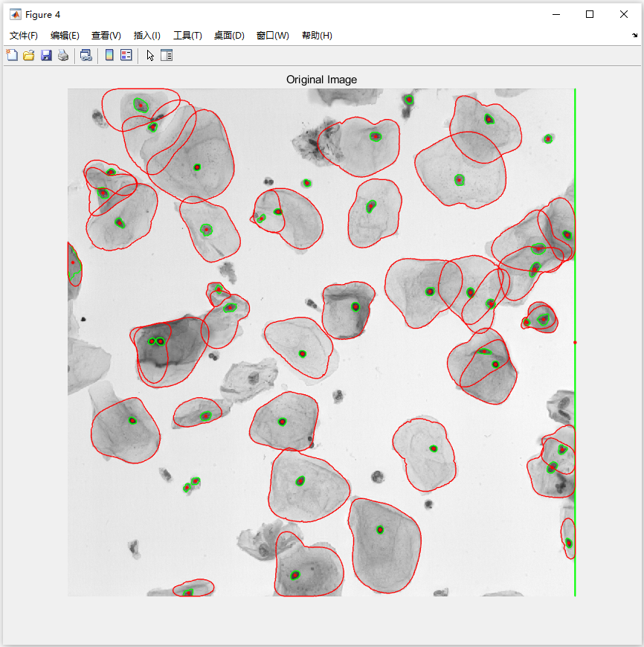Open the 工具(T) menu
Image resolution: width=644 pixels, height=647 pixels.
187,36
